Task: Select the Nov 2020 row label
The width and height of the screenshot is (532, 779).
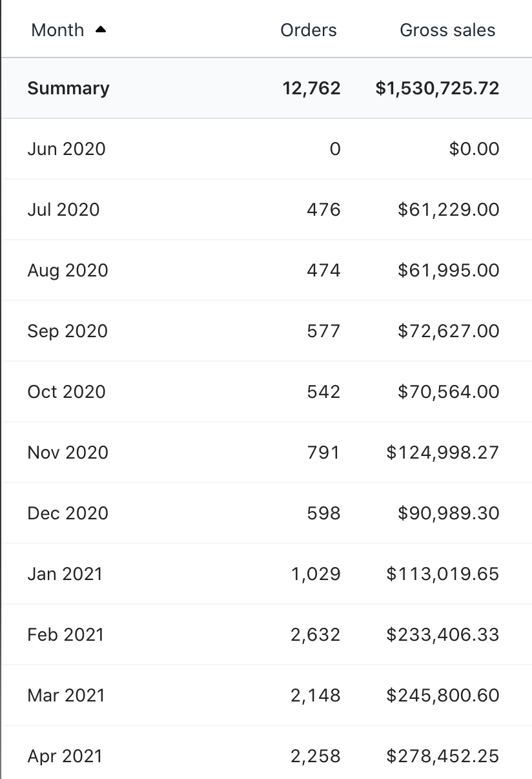Action: 68,453
